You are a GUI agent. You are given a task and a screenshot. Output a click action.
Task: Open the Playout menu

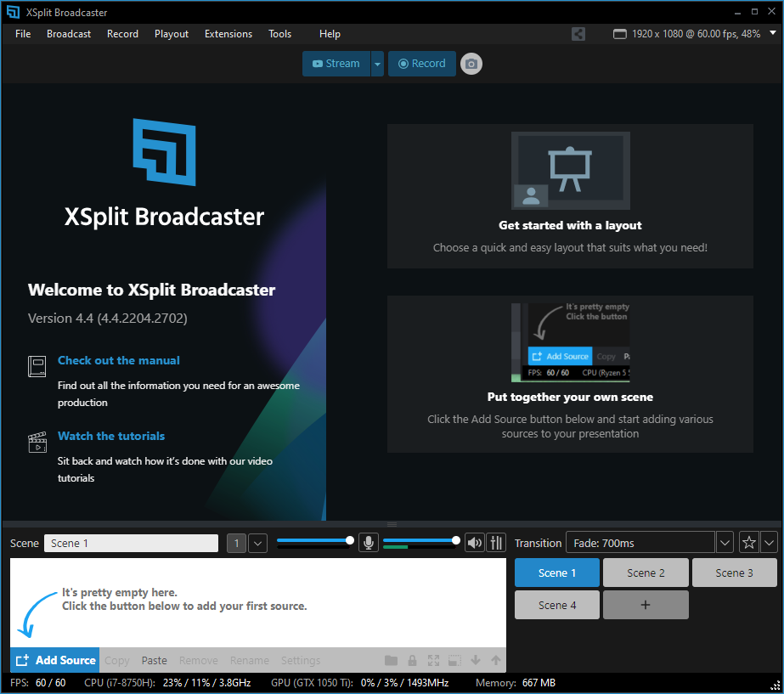pos(172,34)
